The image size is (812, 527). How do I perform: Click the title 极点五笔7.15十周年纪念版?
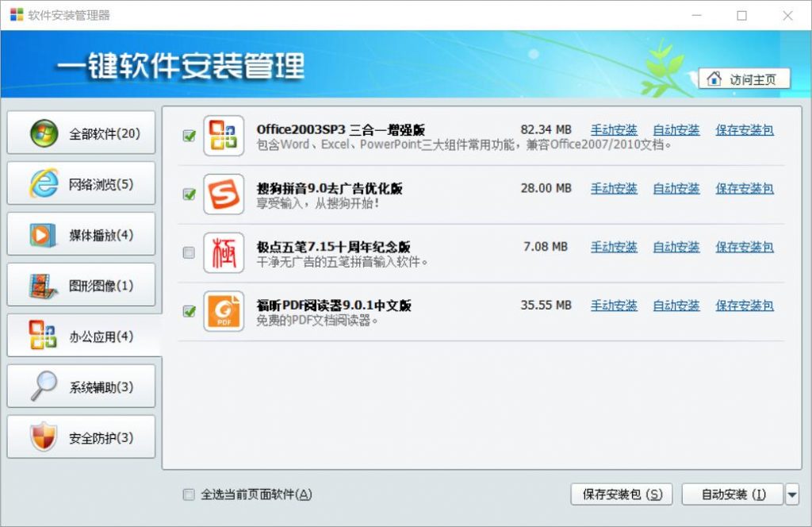(x=334, y=247)
